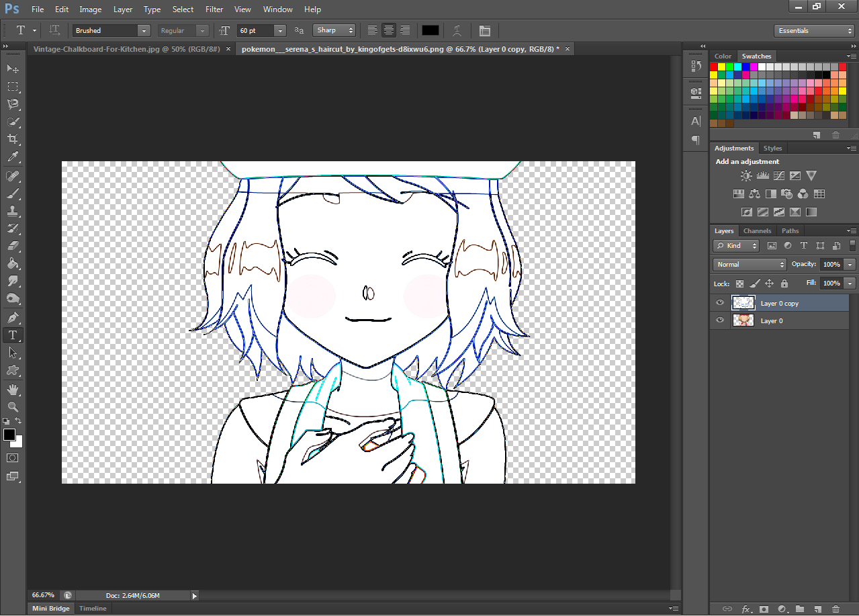Open the Timeline panel tab
The height and width of the screenshot is (616, 859).
[93, 609]
